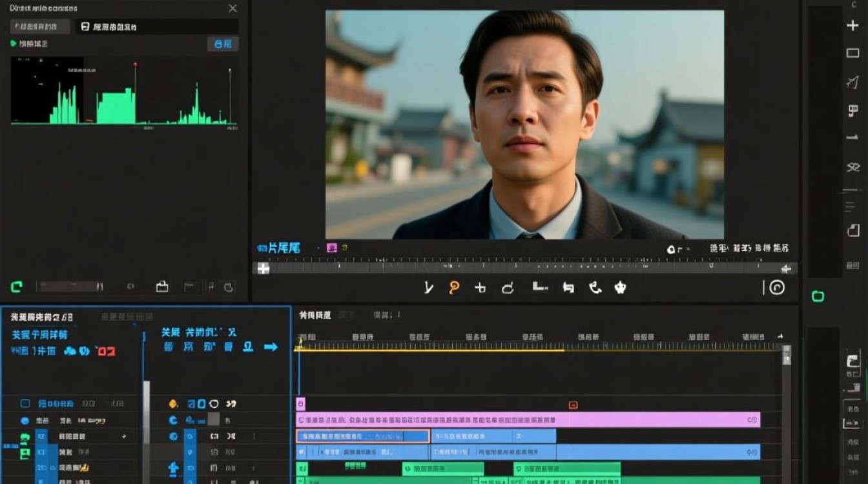Select the long pink clip on the timeline
The image size is (868, 484).
click(528, 419)
